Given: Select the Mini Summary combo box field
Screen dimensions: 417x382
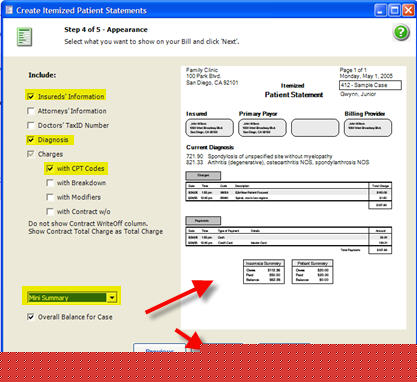Looking at the screenshot, I should [x=72, y=297].
